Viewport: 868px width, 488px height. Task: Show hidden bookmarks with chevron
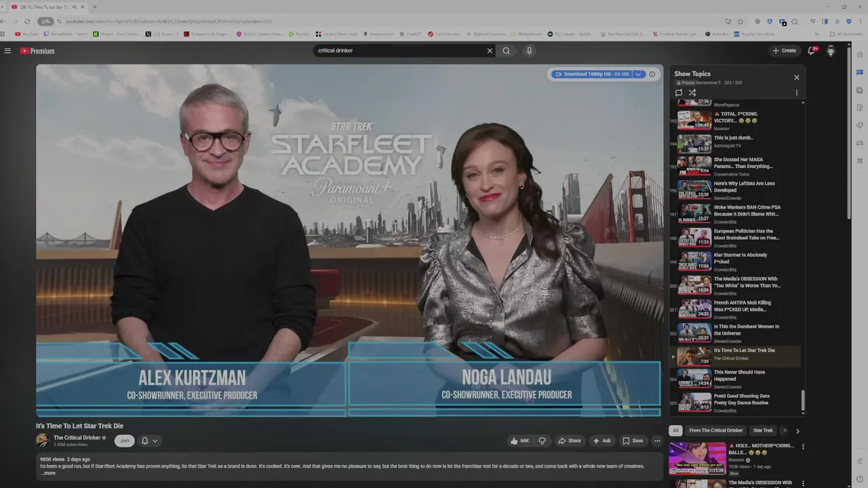(x=816, y=34)
